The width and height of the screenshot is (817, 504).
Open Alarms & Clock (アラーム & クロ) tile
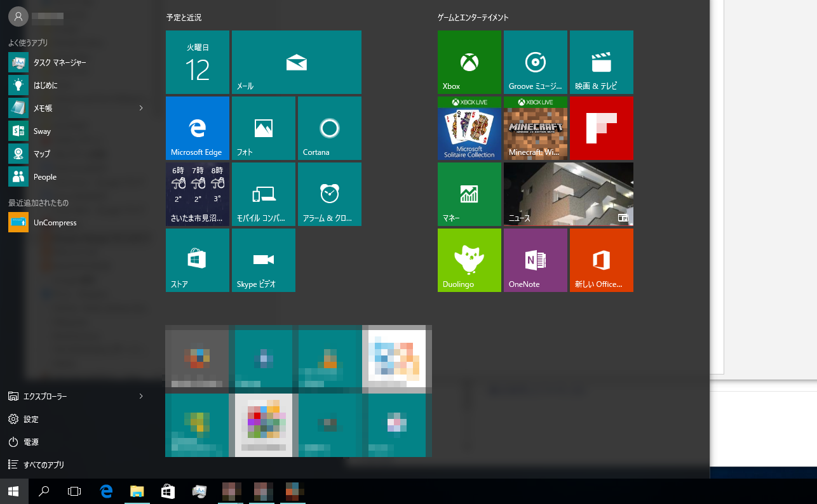(x=330, y=194)
